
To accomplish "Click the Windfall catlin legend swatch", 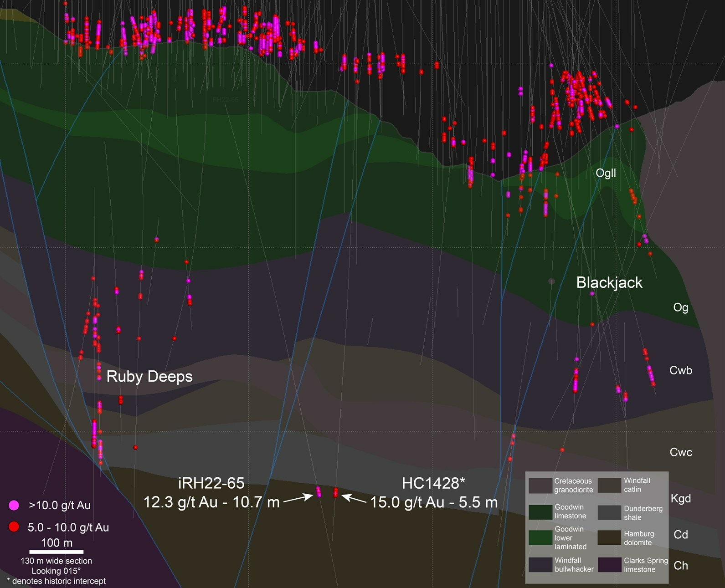I will coord(610,486).
